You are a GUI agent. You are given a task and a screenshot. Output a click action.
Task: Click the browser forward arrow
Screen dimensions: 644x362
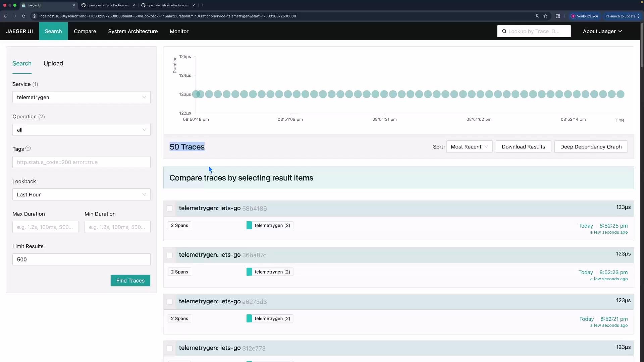click(x=14, y=16)
